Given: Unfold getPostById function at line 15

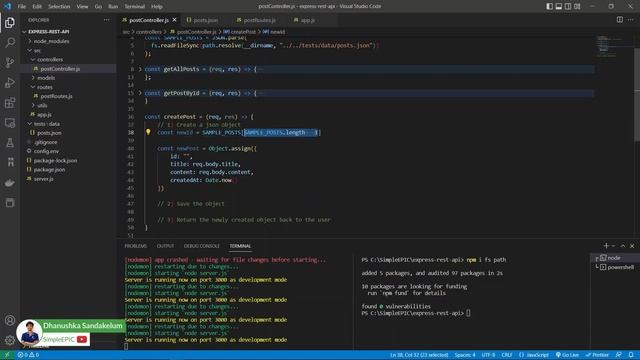Looking at the screenshot, I should tap(140, 93).
